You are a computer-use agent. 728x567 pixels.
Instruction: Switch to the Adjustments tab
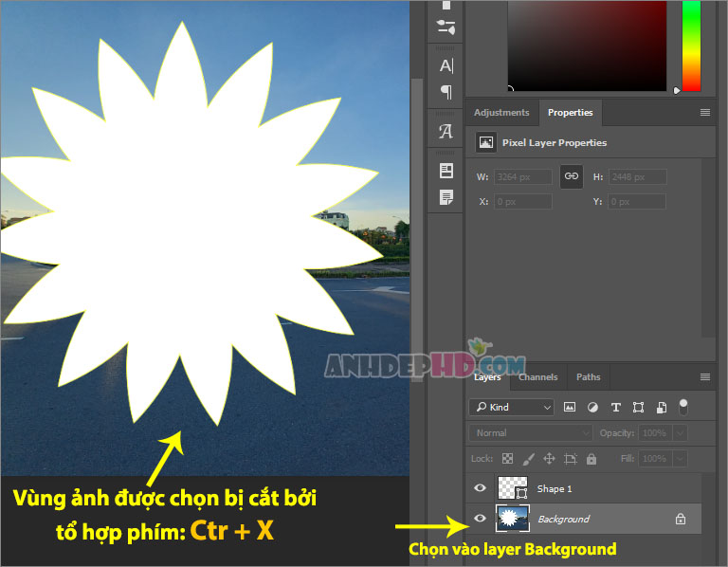[501, 113]
